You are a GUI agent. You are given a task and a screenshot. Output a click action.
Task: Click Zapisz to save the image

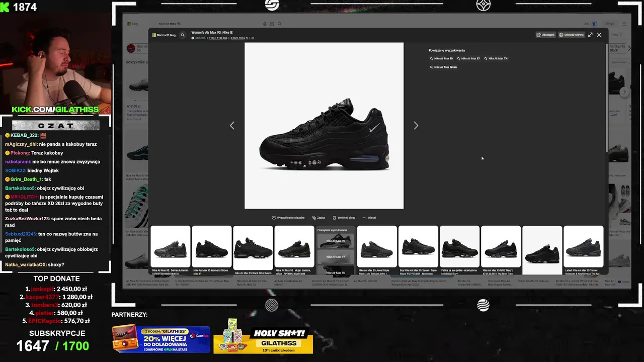[318, 218]
